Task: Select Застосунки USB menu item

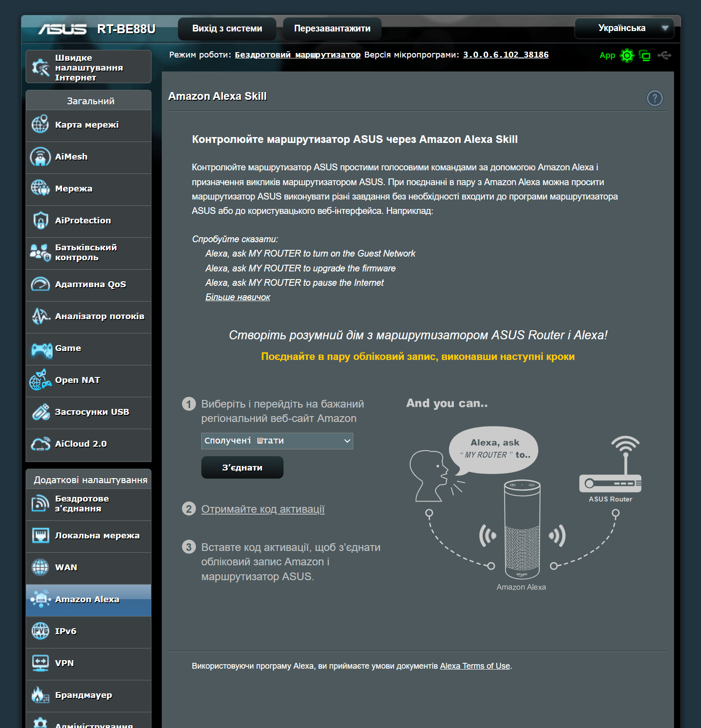Action: pos(89,412)
